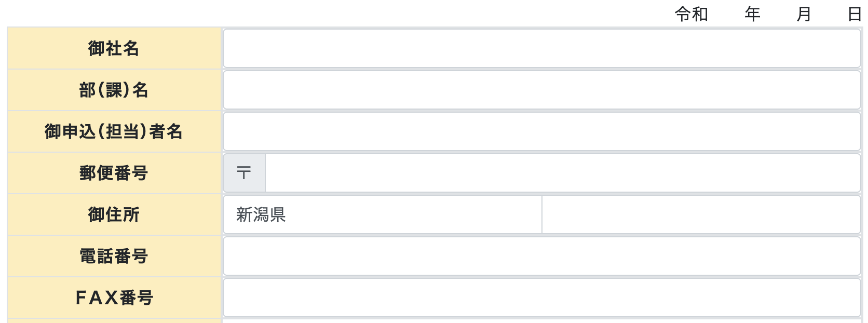Click the 電話番号 phone number input field
Screen dimensions: 868x323
click(541, 256)
